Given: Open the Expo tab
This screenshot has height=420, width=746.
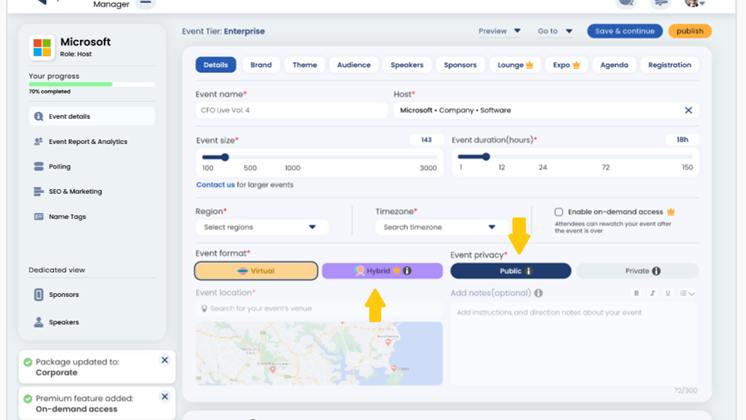Looking at the screenshot, I should (x=566, y=65).
